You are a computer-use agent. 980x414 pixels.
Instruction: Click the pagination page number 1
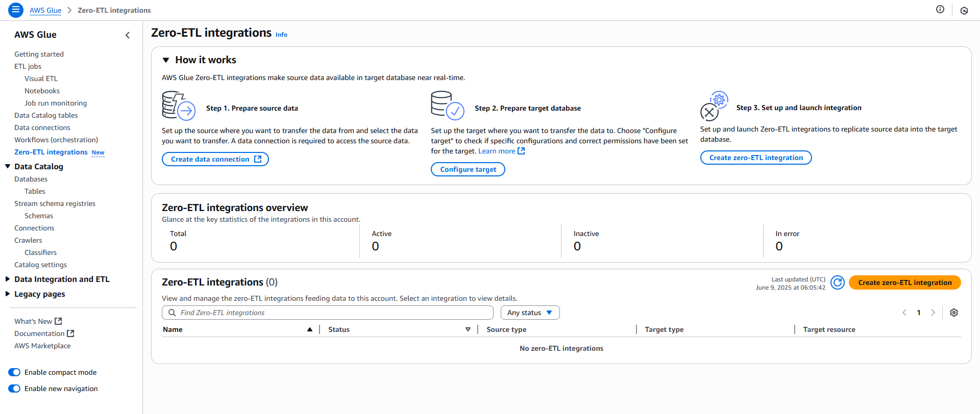[x=919, y=313]
